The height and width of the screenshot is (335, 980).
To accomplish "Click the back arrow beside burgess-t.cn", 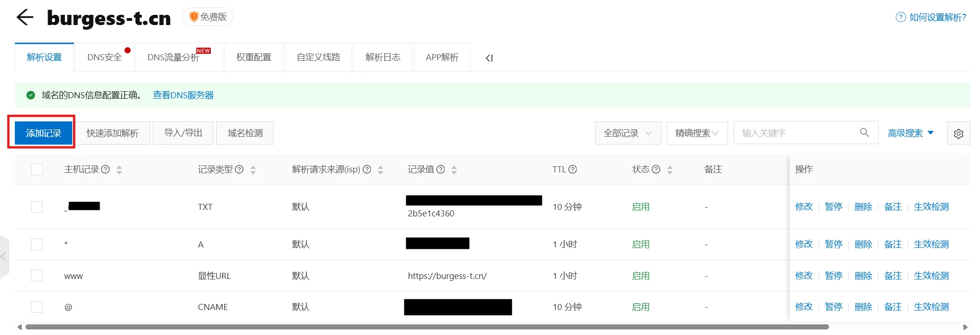I will [x=25, y=18].
